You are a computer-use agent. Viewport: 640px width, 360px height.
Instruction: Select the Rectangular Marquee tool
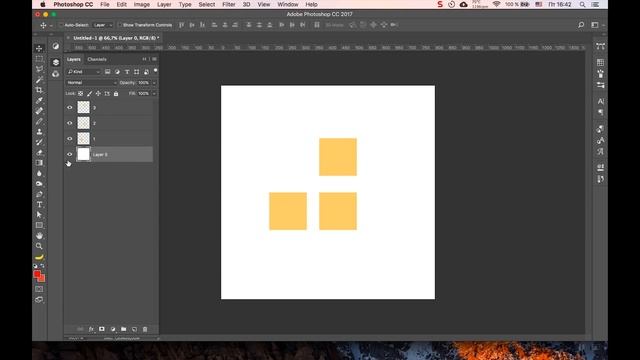coord(39,59)
